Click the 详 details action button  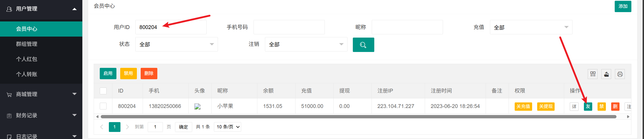(x=574, y=106)
